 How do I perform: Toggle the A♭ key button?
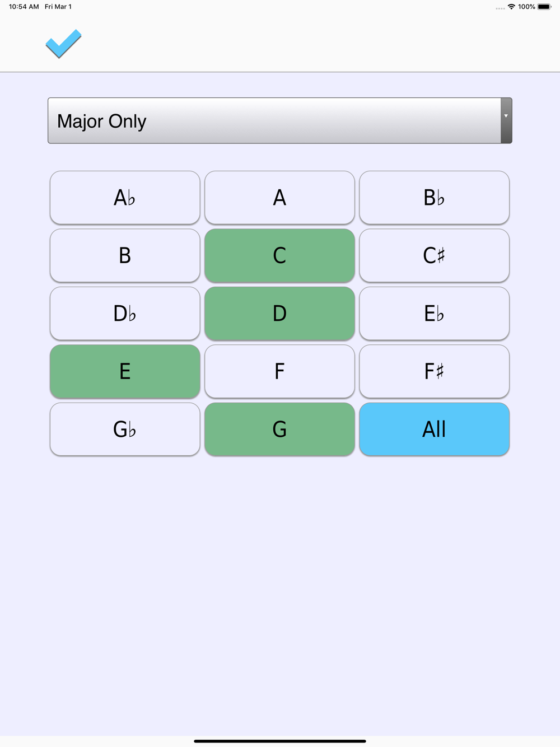point(125,198)
